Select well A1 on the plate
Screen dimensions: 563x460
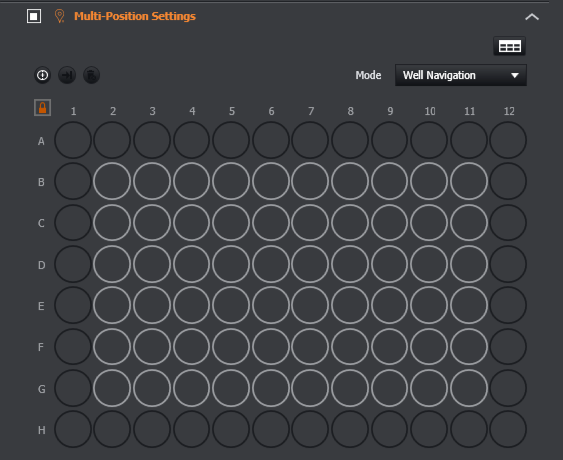(x=73, y=140)
